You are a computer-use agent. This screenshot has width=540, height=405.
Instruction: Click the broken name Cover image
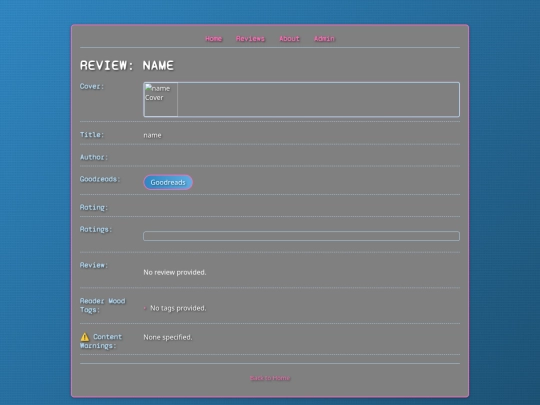click(161, 100)
